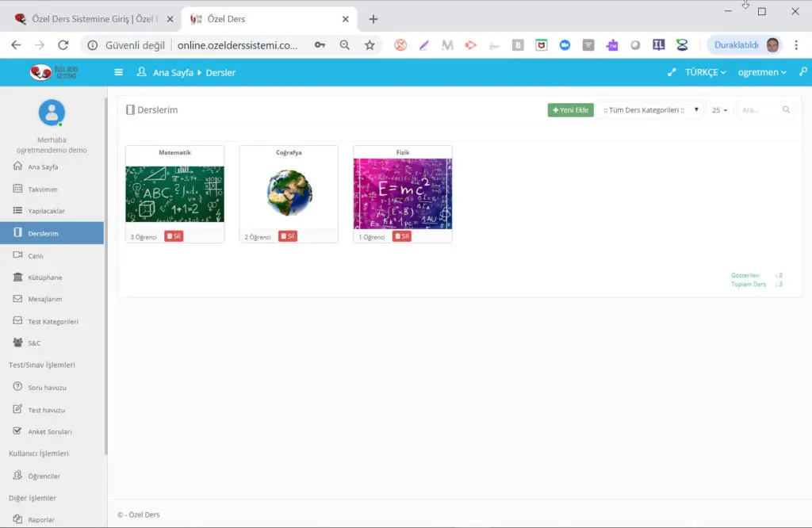Click the Kütüphane library icon
Image resolution: width=812 pixels, height=528 pixels.
point(18,277)
